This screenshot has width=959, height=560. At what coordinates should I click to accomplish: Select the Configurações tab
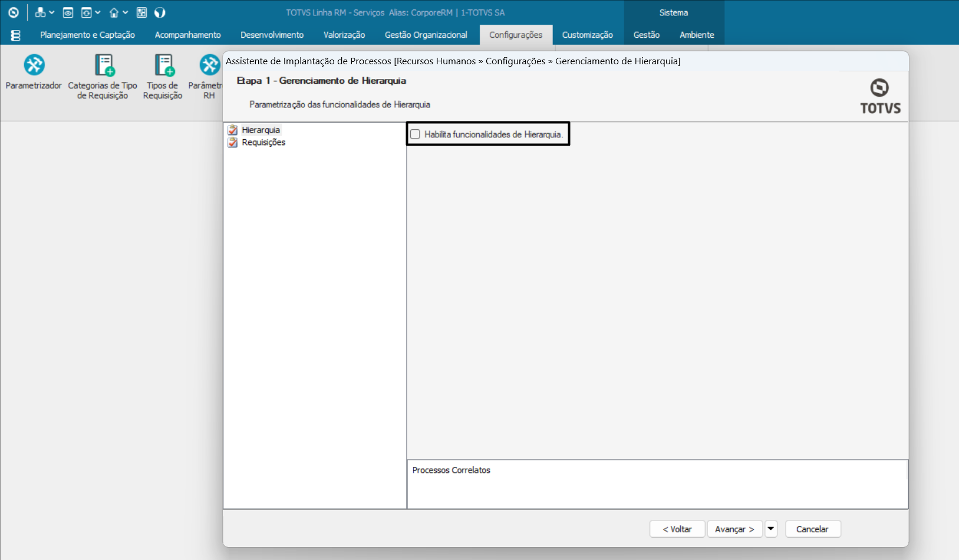pos(516,35)
